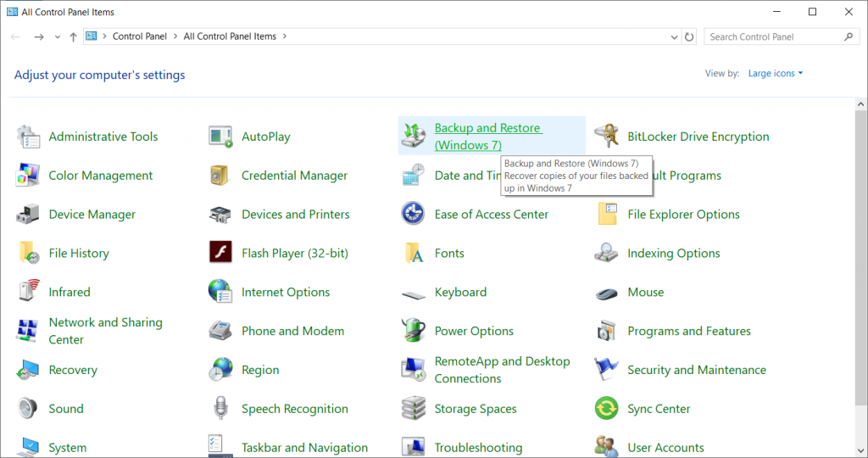
Task: Open the Date and Time calendar icon
Action: click(x=414, y=176)
